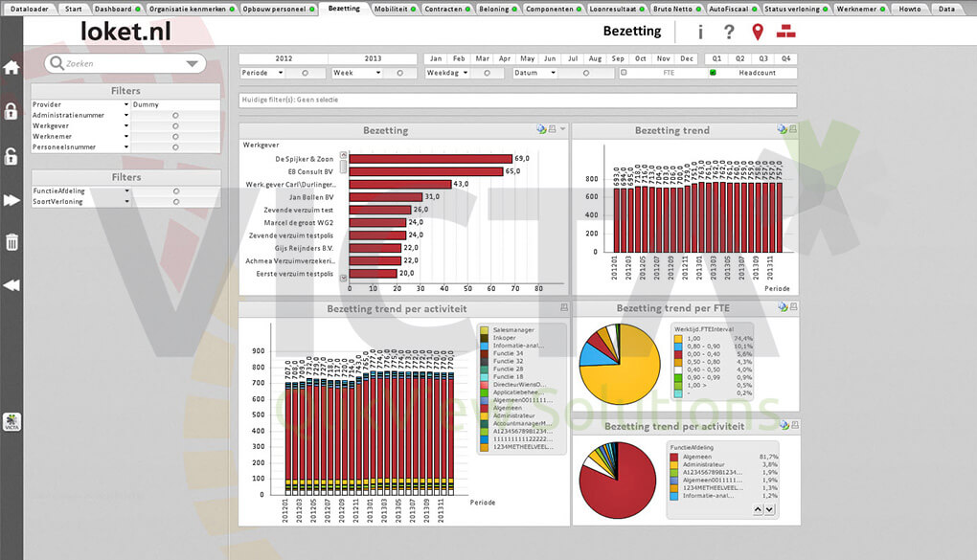The width and height of the screenshot is (977, 560).
Task: Unlock selections with the open padlock icon
Action: pos(11,156)
